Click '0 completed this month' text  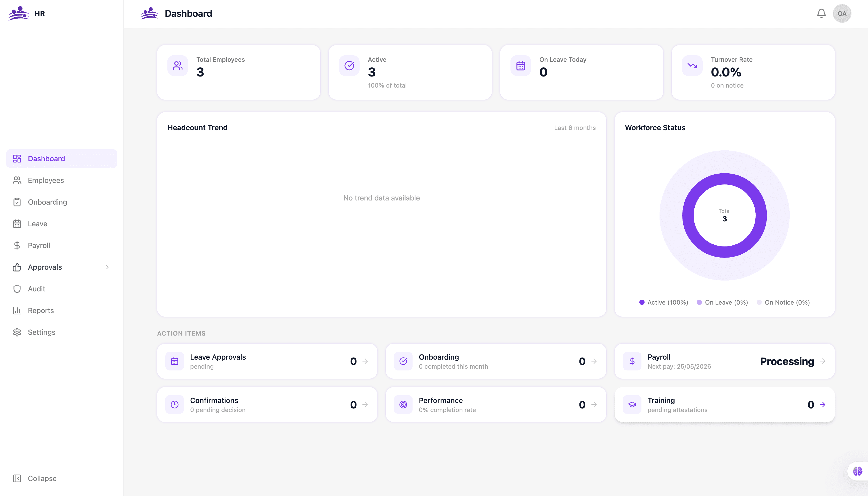(453, 367)
